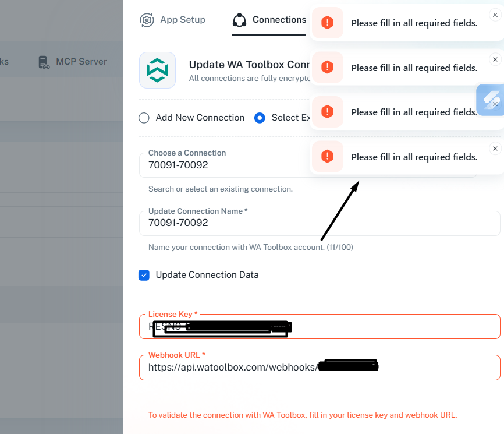
Task: Select the Add New Connection radio button
Action: (144, 118)
